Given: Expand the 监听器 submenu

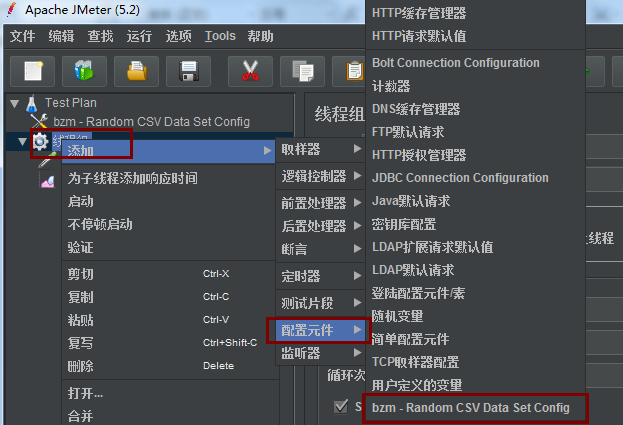Looking at the screenshot, I should tap(320, 353).
